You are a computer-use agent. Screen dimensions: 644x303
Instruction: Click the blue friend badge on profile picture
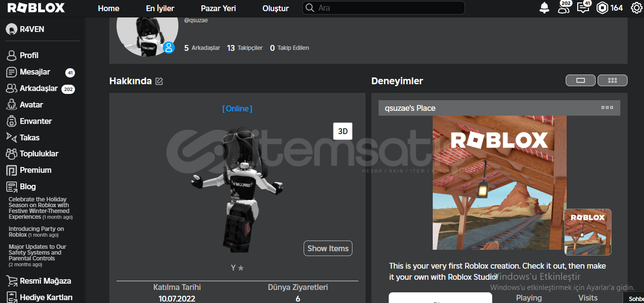(x=168, y=47)
